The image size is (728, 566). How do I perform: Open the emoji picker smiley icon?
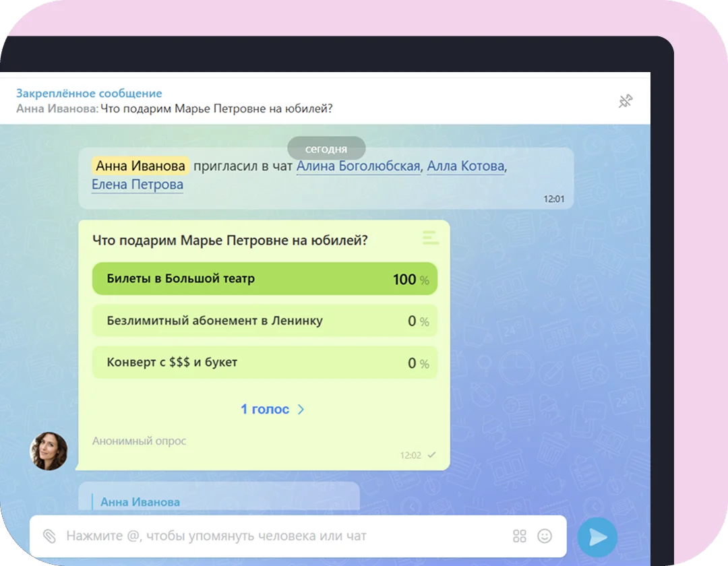544,536
